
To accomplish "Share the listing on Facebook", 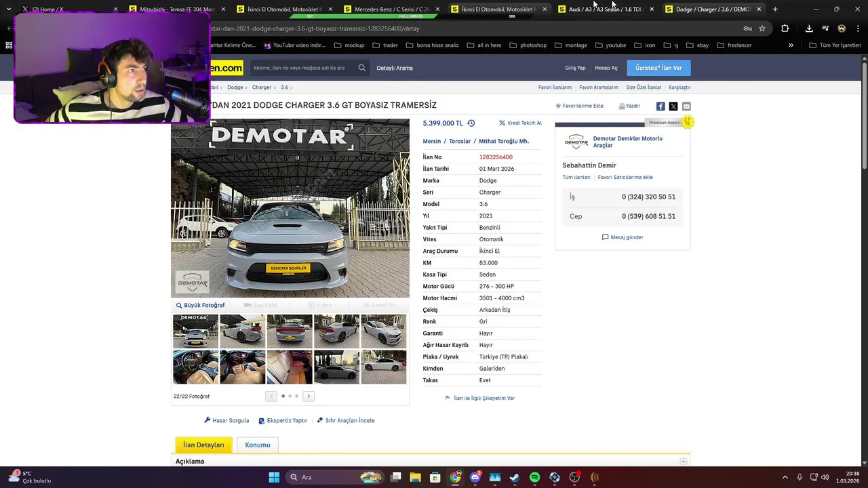I will (660, 106).
